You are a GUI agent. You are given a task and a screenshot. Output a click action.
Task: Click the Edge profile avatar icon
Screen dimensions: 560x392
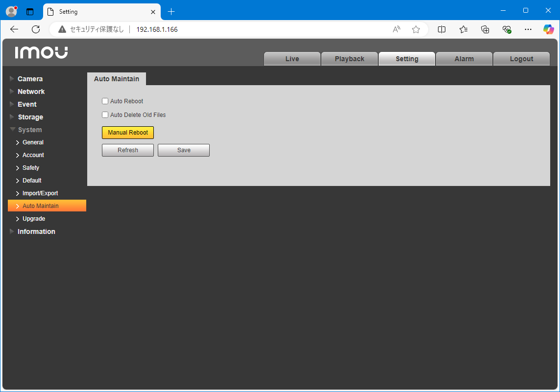[x=11, y=11]
